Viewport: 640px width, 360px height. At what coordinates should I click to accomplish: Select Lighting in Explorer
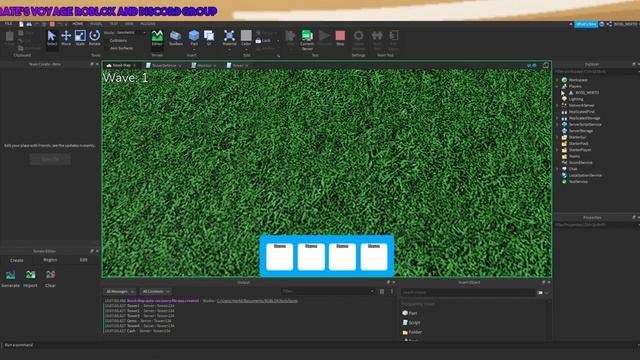(x=573, y=99)
